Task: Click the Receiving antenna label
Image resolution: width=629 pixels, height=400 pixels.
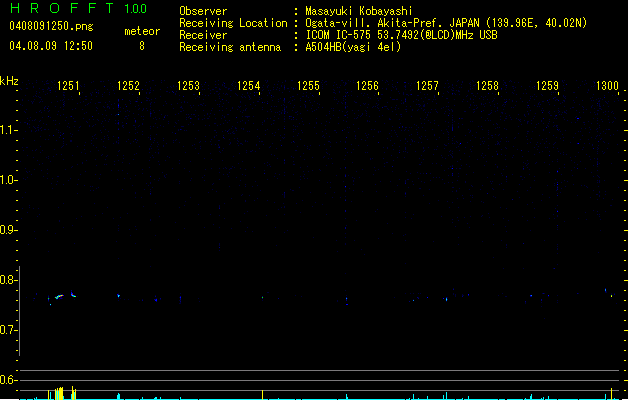Action: 230,47
